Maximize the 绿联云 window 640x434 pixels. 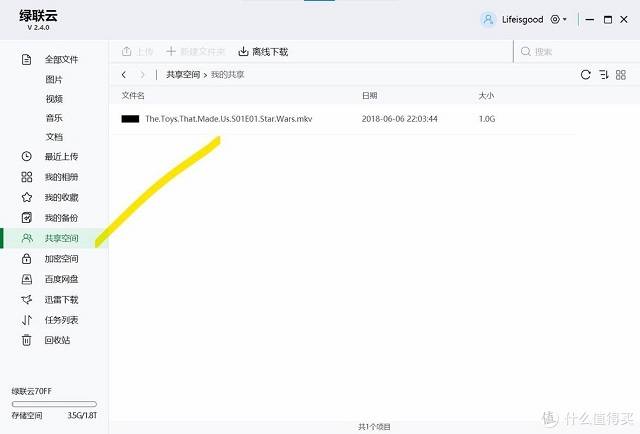pyautogui.click(x=608, y=20)
